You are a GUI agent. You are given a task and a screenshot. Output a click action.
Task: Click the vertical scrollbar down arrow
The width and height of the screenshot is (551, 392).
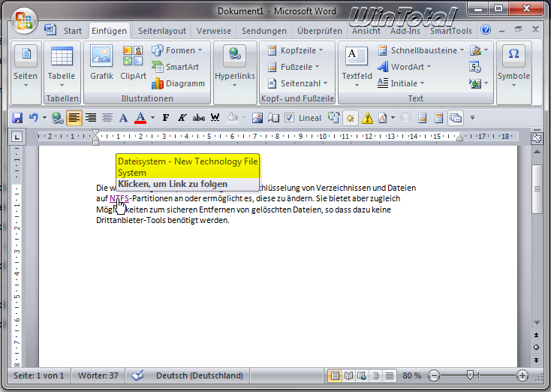tap(537, 322)
